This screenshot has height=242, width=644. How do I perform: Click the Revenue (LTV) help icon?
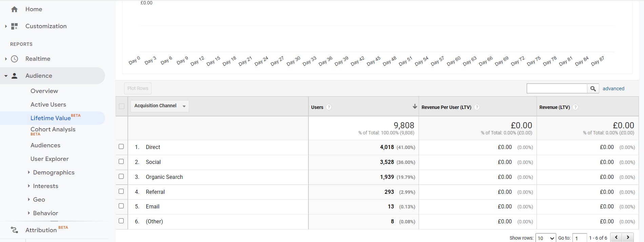(x=575, y=107)
